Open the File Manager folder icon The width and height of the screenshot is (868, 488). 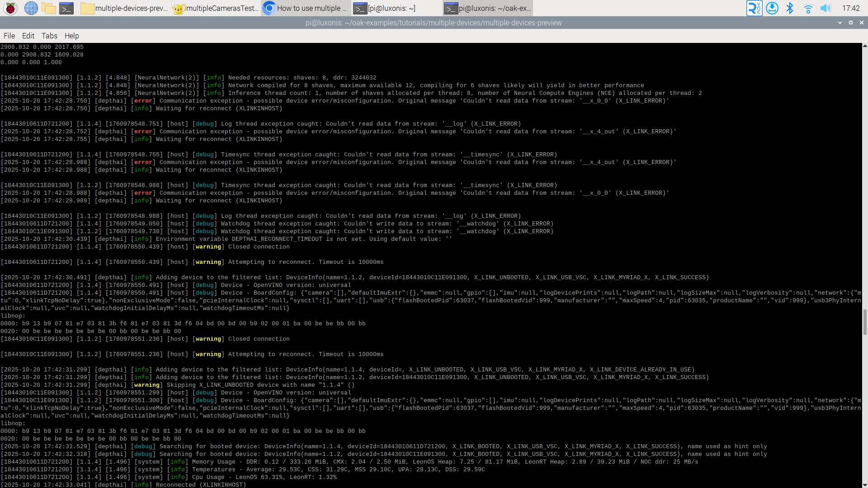pyautogui.click(x=48, y=8)
